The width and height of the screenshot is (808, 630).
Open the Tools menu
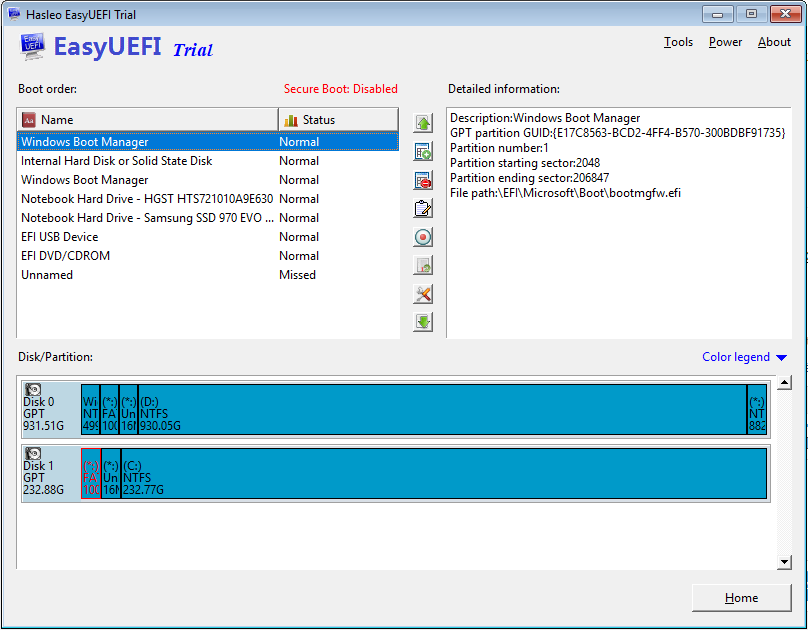tap(678, 42)
